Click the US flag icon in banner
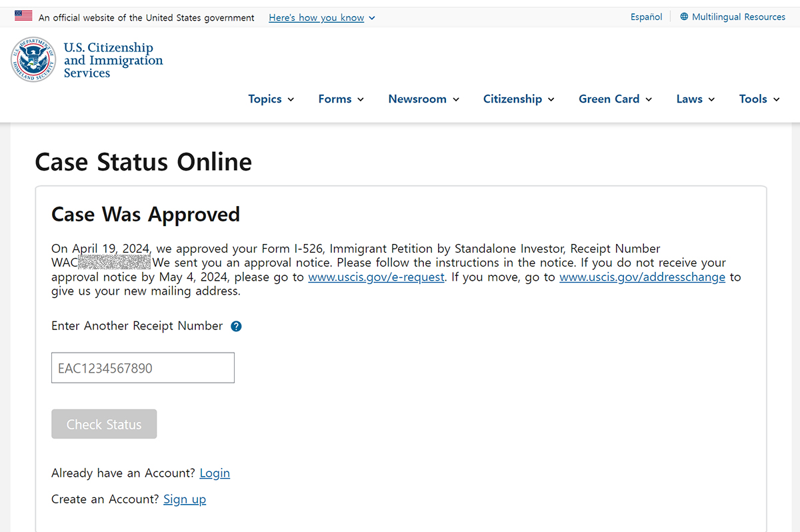The height and width of the screenshot is (532, 800). click(23, 16)
